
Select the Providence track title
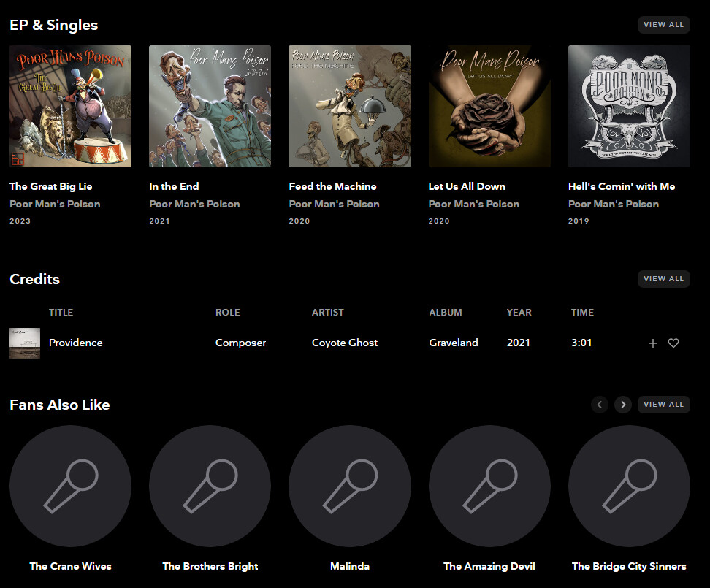[76, 343]
